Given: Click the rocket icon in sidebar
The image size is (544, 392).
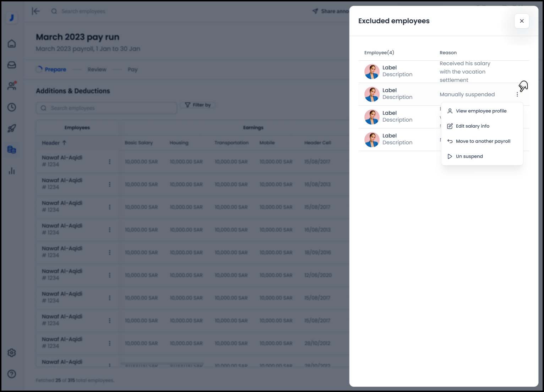Looking at the screenshot, I should [12, 128].
